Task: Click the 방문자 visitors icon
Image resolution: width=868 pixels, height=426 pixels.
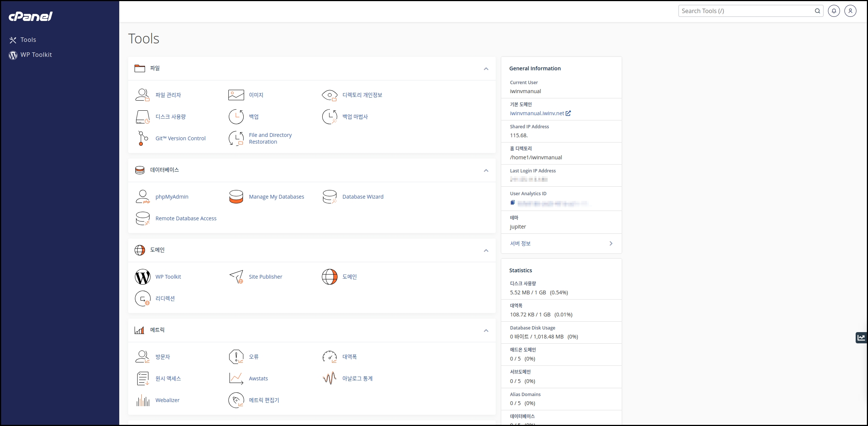Action: click(x=142, y=357)
